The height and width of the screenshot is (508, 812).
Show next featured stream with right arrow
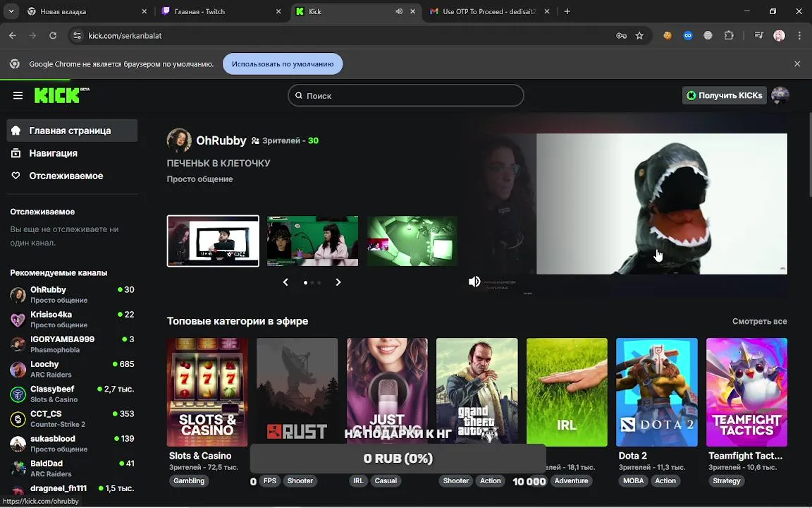[x=338, y=282]
